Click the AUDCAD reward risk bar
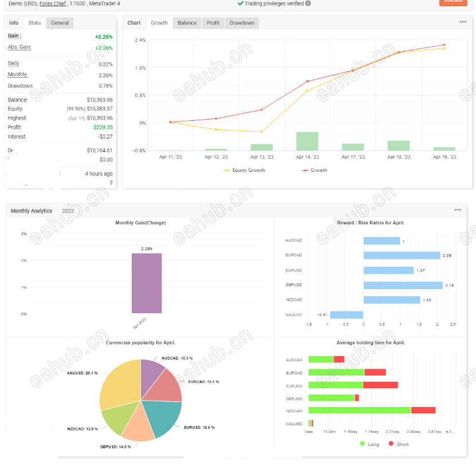This screenshot has height=466, width=476. (382, 241)
